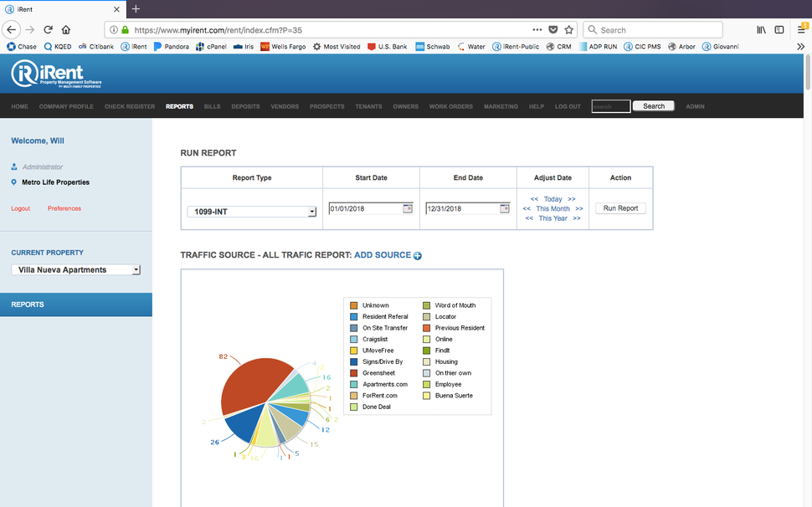The height and width of the screenshot is (507, 812).
Task: Click the iRent logo in header
Action: (x=56, y=74)
